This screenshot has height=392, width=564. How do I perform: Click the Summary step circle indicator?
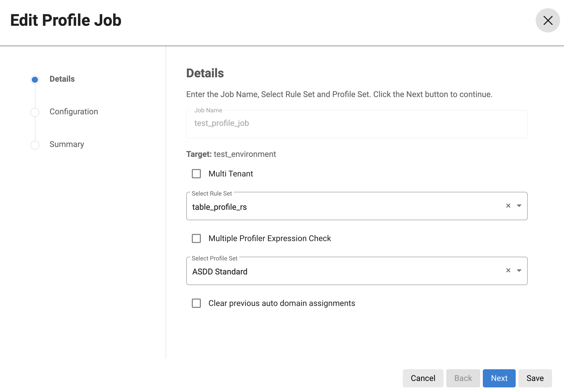35,145
